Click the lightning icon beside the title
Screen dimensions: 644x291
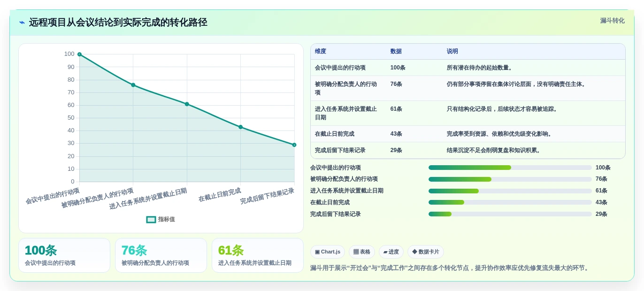22,23
